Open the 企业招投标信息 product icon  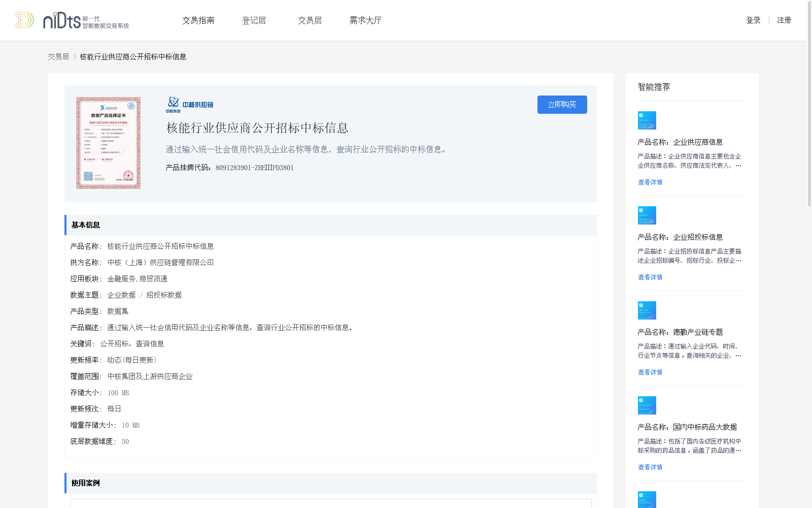(x=647, y=215)
